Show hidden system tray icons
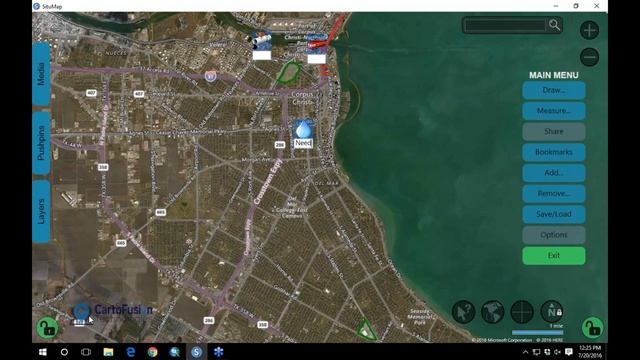The width and height of the screenshot is (640, 360). [x=525, y=352]
